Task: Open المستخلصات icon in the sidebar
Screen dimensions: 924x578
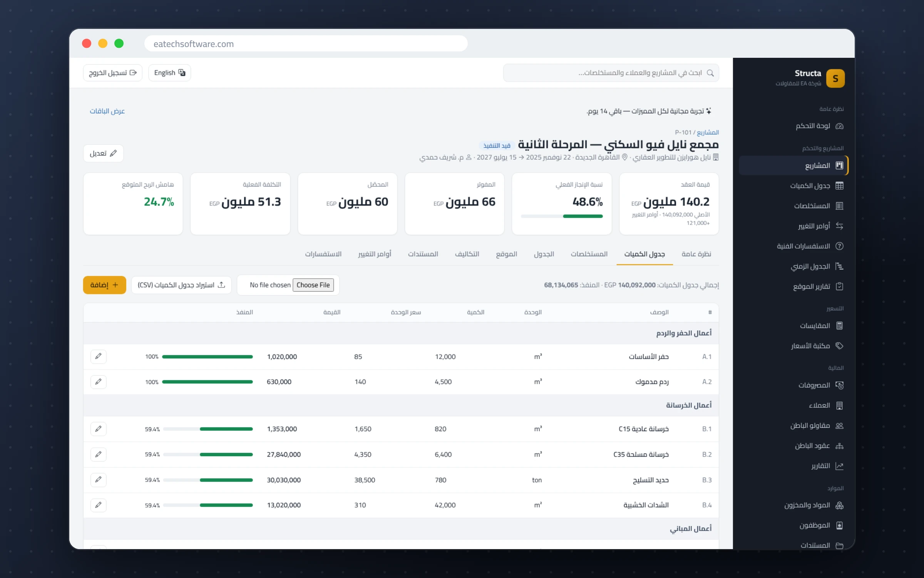Action: pos(839,206)
